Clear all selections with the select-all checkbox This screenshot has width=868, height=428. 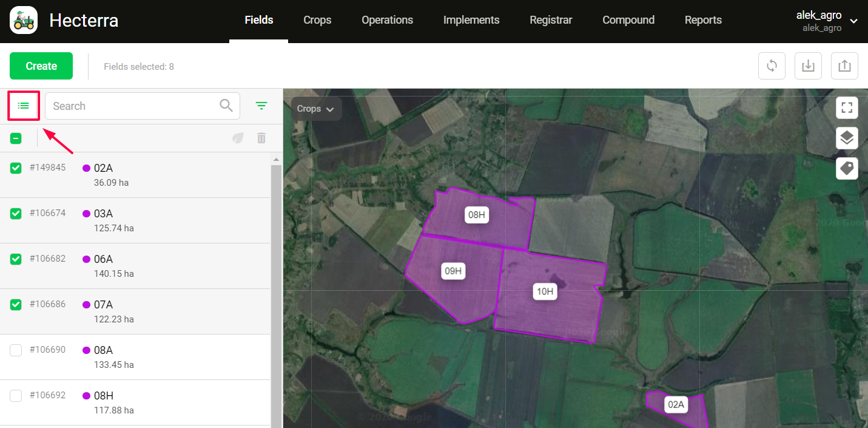pyautogui.click(x=16, y=138)
